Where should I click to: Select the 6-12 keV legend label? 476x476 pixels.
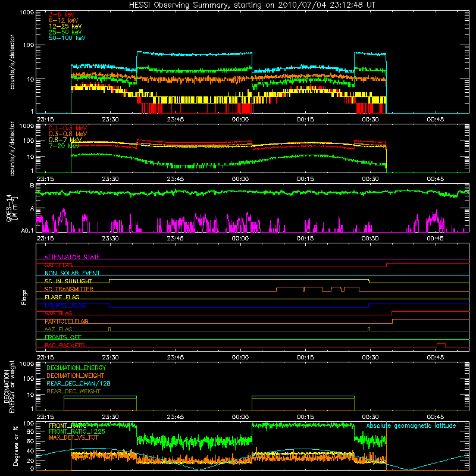click(x=64, y=20)
